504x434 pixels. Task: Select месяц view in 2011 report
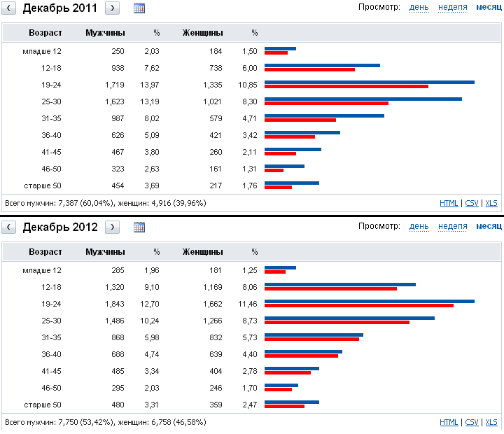click(x=489, y=7)
